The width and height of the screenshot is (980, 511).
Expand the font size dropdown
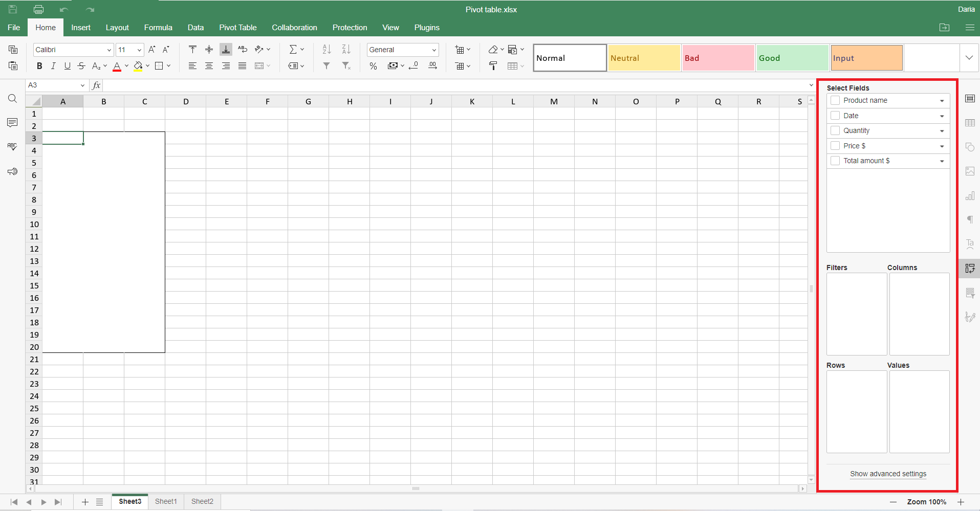[138, 50]
